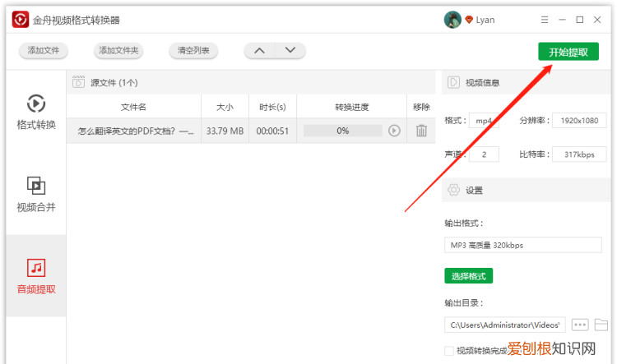Delete the file with trash icon
This screenshot has height=364, width=617.
[x=421, y=131]
